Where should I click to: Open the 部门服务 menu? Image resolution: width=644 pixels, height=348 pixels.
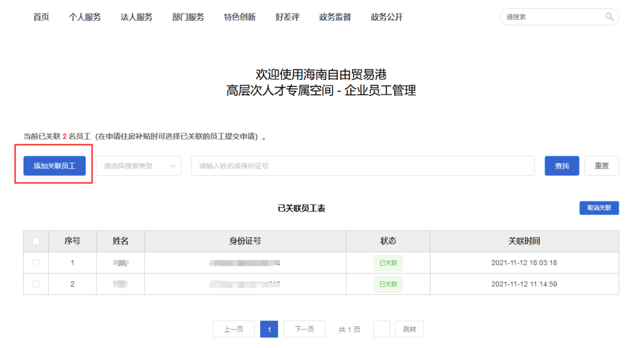pos(188,17)
